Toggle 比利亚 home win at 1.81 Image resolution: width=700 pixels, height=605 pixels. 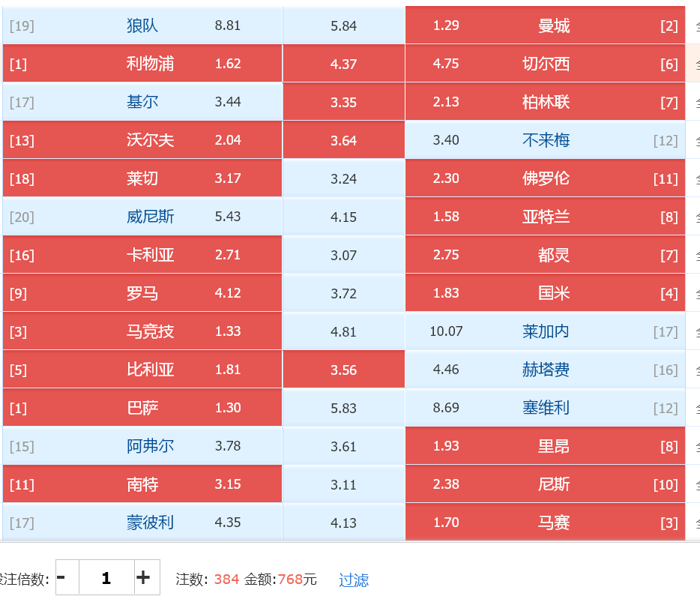(x=142, y=370)
